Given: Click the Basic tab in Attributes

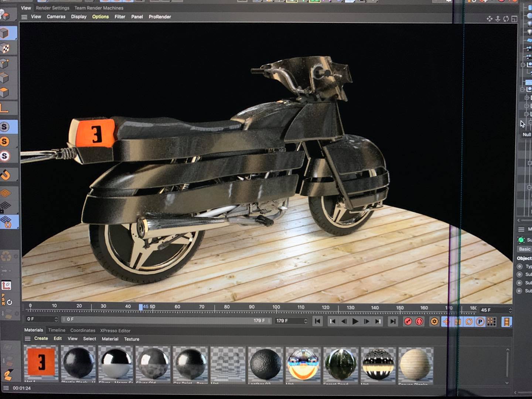Looking at the screenshot, I should 525,249.
